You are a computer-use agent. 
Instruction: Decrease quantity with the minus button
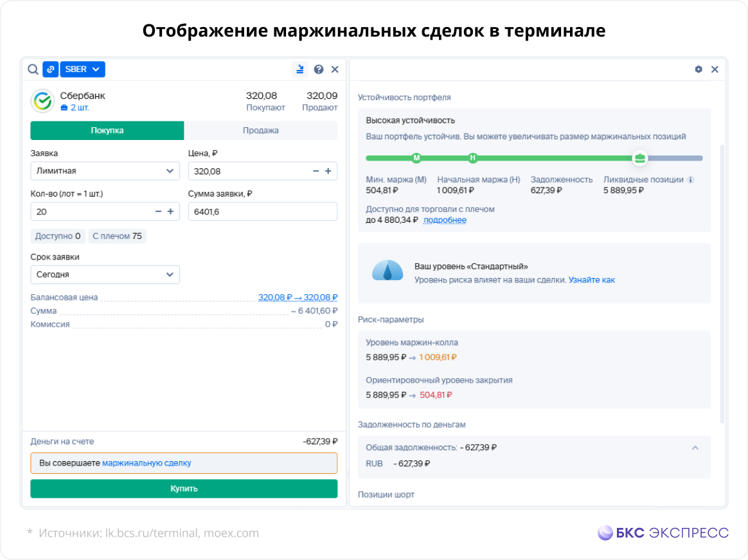click(158, 212)
